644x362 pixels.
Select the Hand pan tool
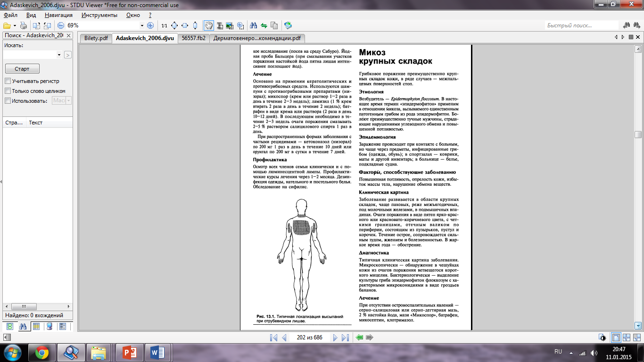(208, 25)
